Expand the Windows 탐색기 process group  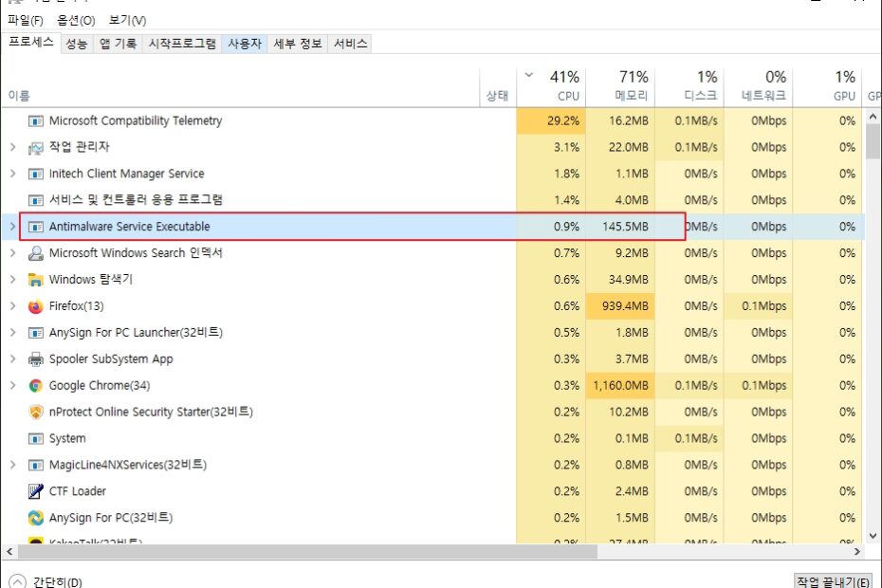pyautogui.click(x=13, y=280)
